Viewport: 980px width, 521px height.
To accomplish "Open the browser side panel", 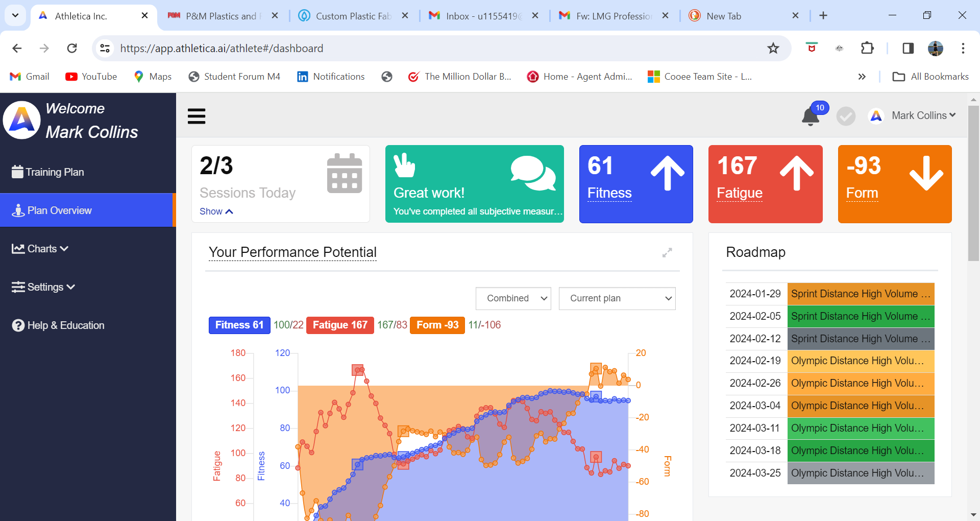I will tap(908, 48).
